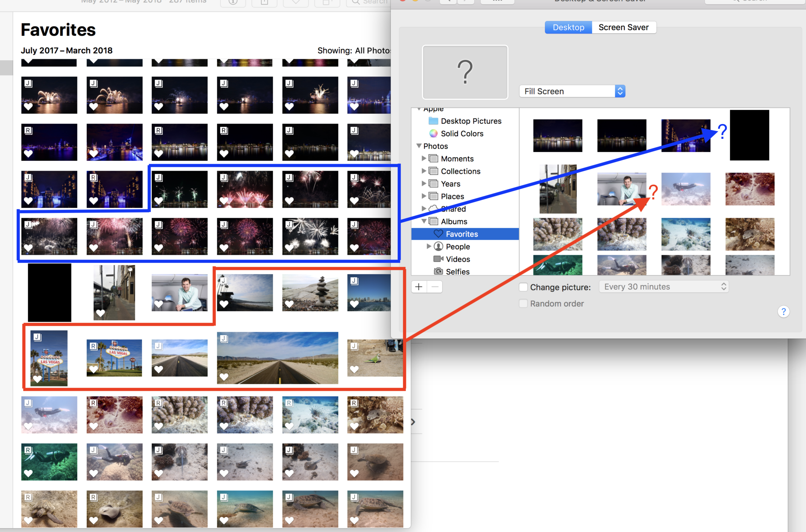
Task: Select the Desktop tab
Action: click(569, 28)
